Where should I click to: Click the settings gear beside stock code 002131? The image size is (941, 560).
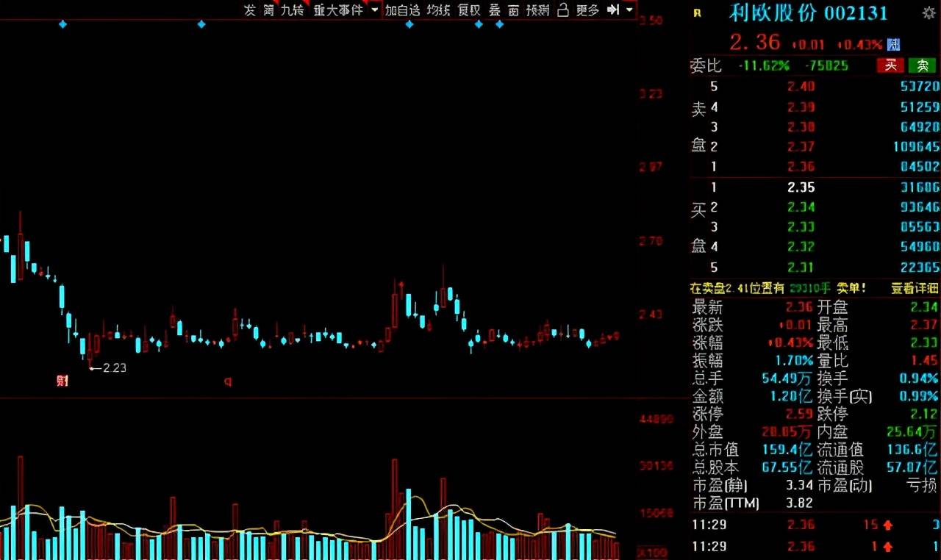coord(929,12)
